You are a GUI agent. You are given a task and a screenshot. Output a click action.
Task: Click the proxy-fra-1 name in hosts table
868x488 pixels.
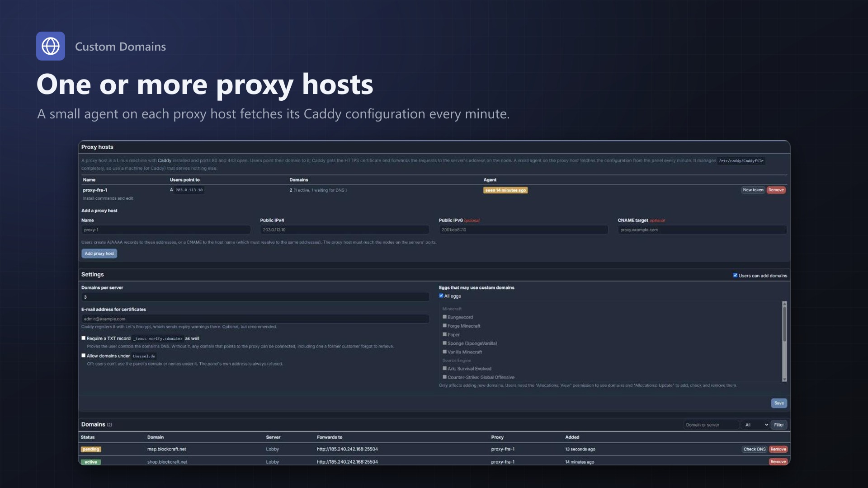[x=95, y=190]
